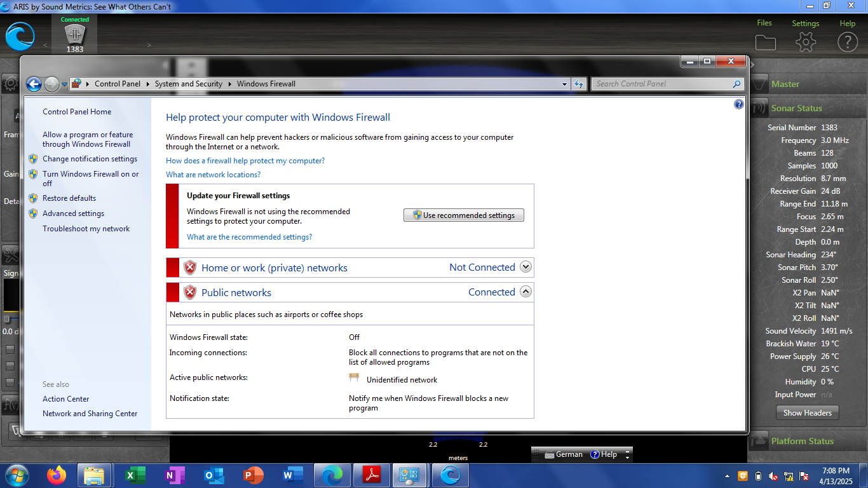This screenshot has width=868, height=488.
Task: Collapse the Public networks section
Action: [526, 292]
